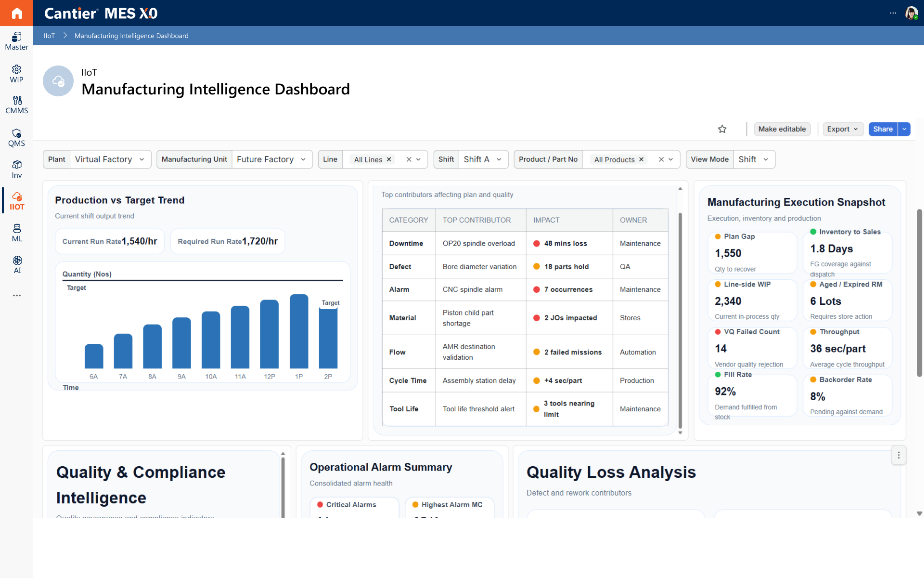The width and height of the screenshot is (924, 578).
Task: Select the ML module icon
Action: point(16,233)
